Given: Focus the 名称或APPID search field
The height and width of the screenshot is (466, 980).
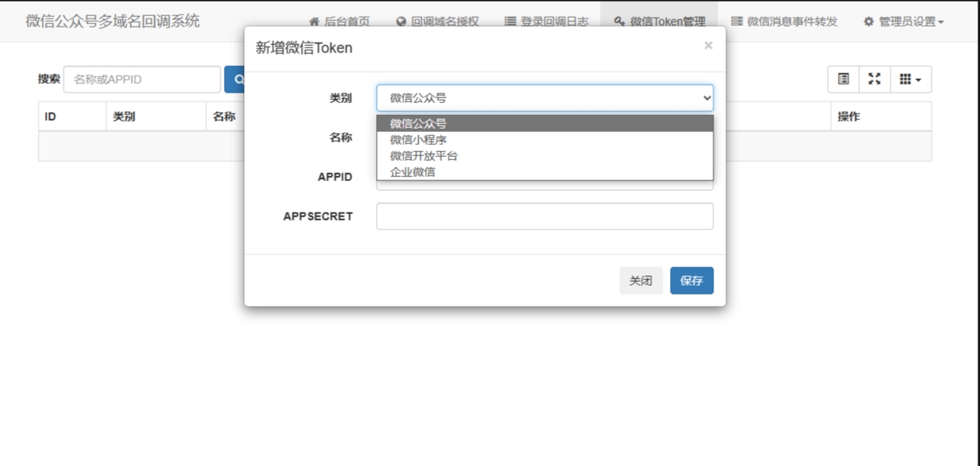Looking at the screenshot, I should [142, 80].
